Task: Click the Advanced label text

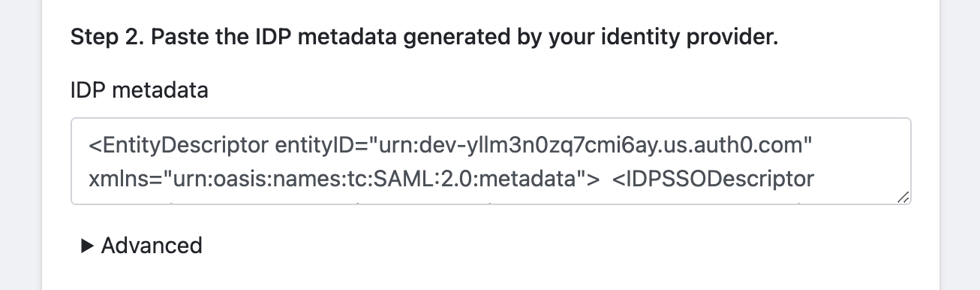Action: pyautogui.click(x=152, y=246)
